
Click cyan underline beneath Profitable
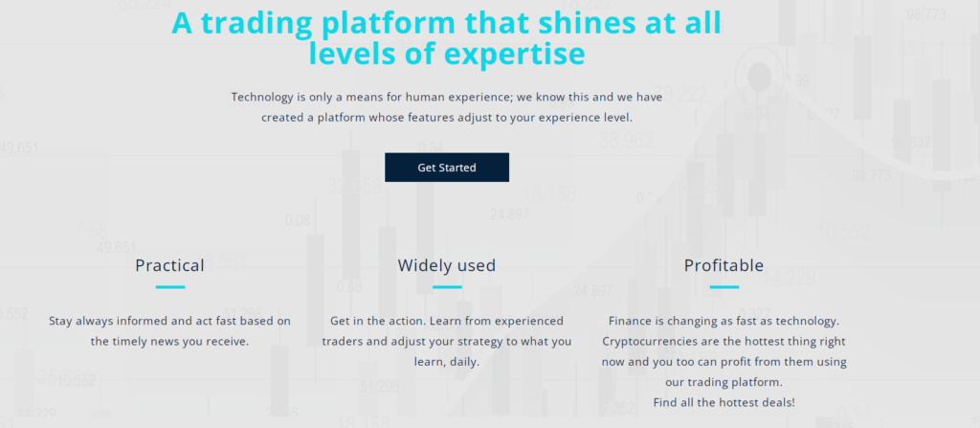tap(724, 287)
